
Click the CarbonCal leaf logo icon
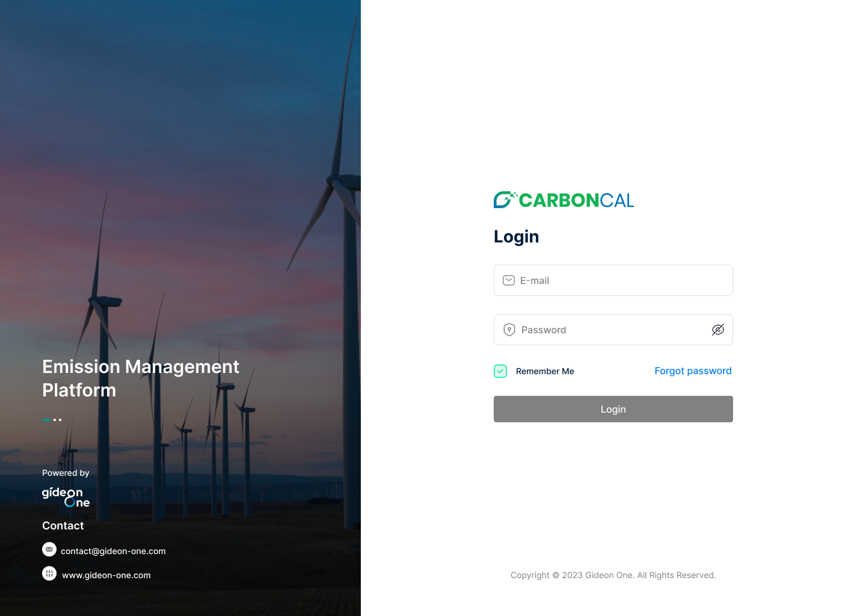pyautogui.click(x=504, y=200)
